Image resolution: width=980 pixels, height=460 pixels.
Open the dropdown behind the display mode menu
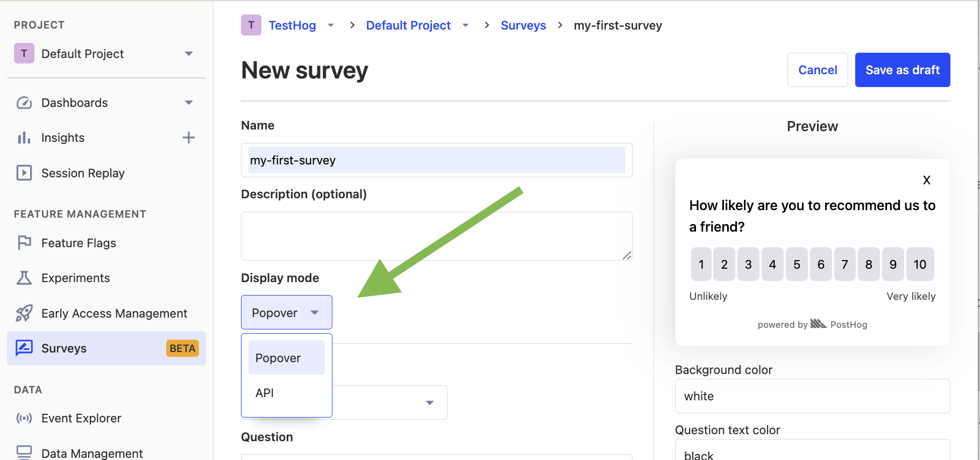[430, 402]
